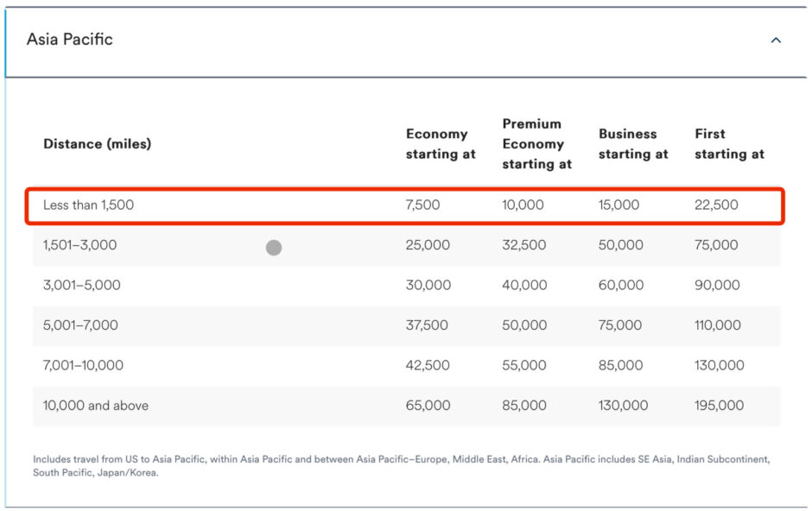
Task: Click the Premium Economy starting at header
Action: click(536, 144)
